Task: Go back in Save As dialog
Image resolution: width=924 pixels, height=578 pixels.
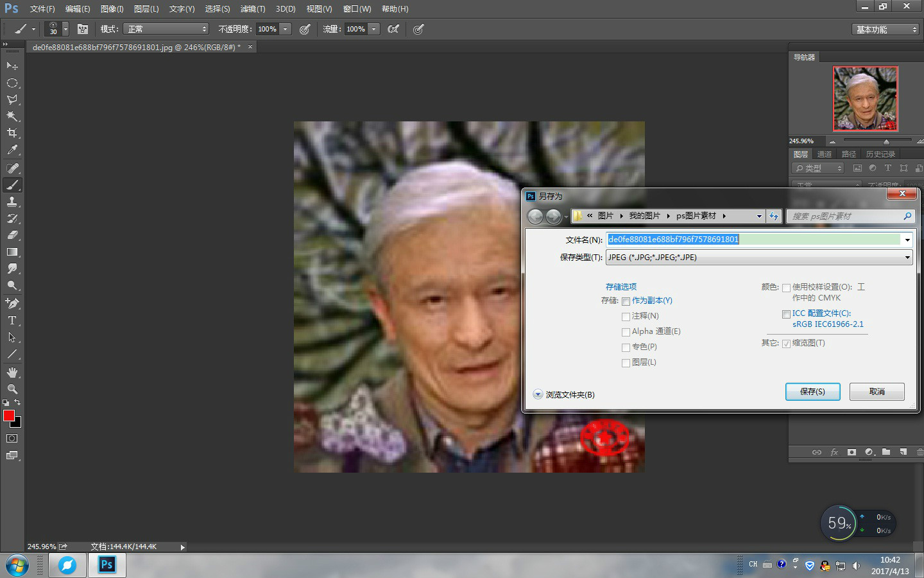Action: [x=535, y=216]
